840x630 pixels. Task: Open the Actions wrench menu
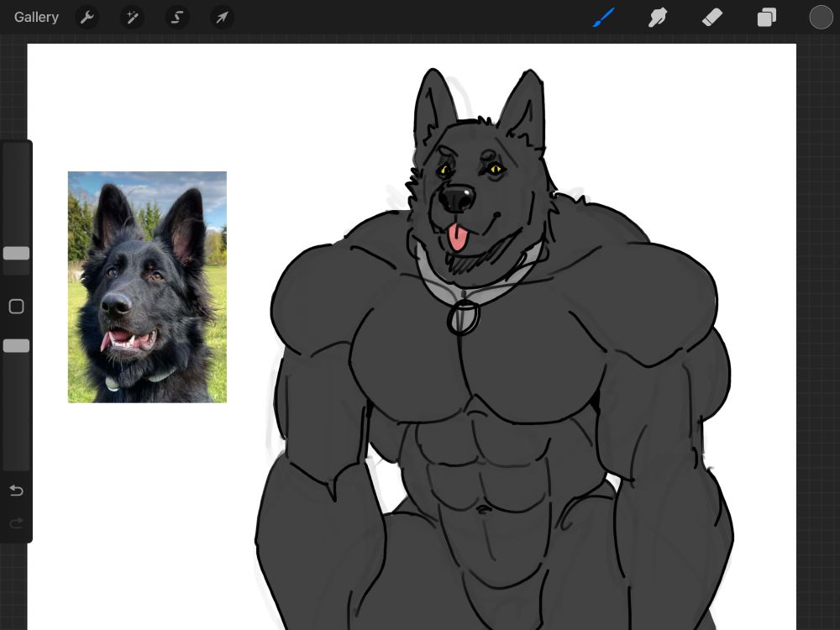click(x=87, y=18)
